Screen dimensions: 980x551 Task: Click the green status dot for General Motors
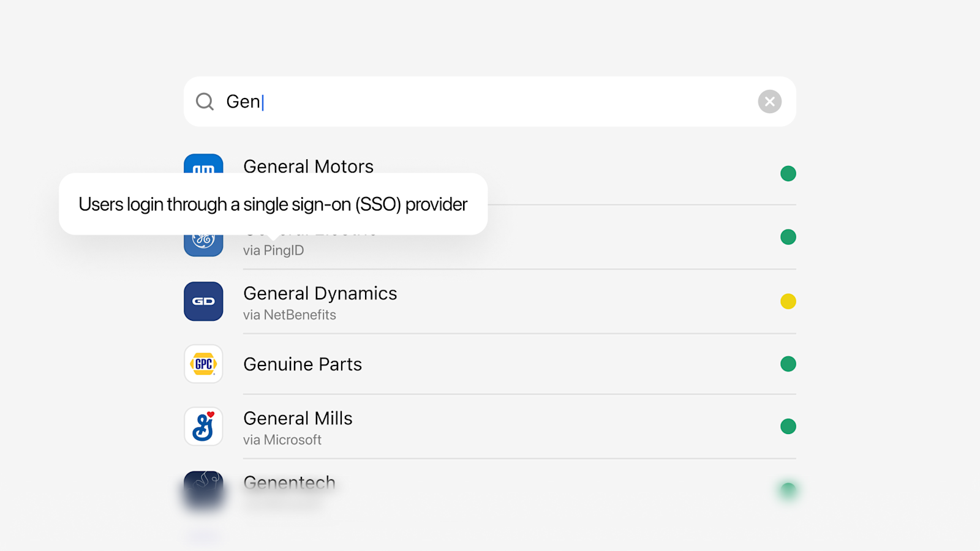coord(788,174)
